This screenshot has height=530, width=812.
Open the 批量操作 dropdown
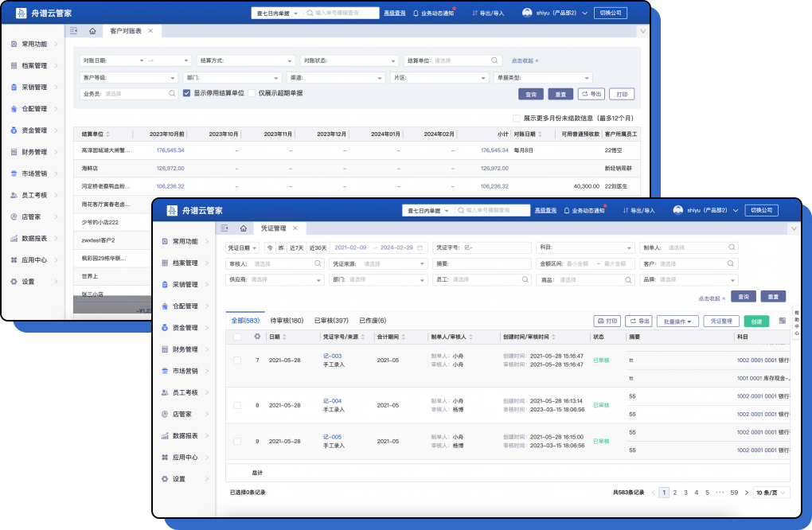677,322
